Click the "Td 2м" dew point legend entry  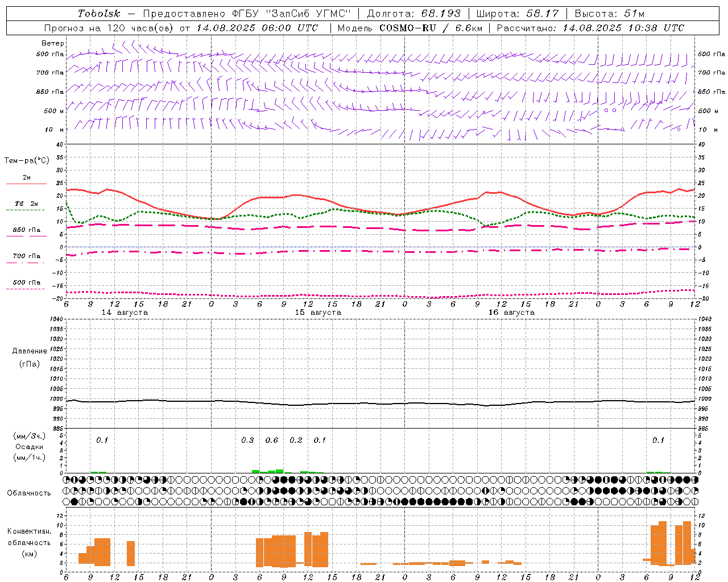tap(27, 205)
